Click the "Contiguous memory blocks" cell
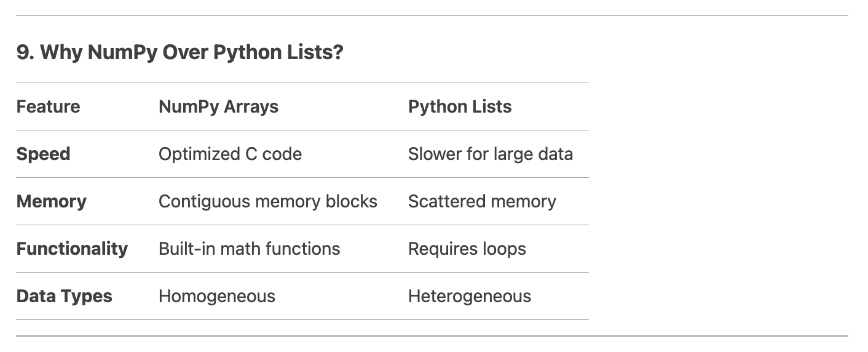 (267, 201)
